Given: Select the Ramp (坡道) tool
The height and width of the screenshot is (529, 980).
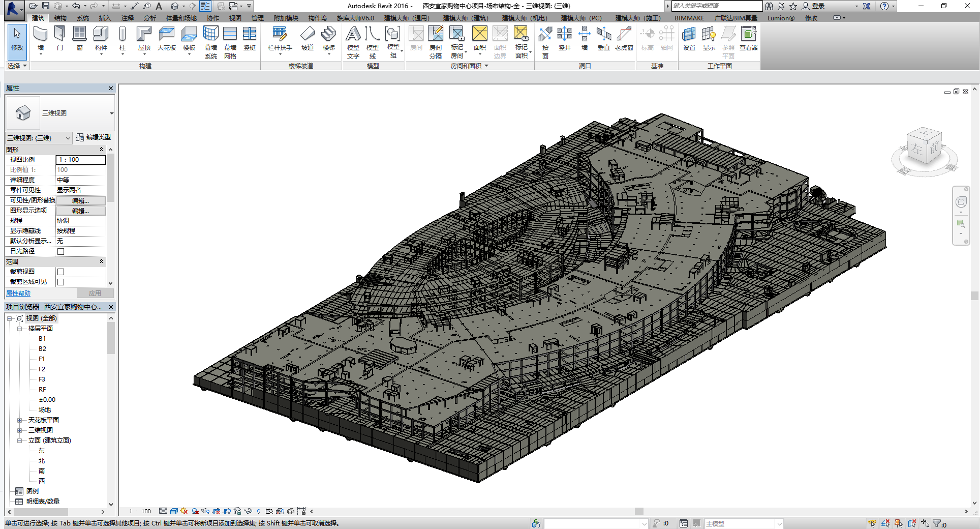Looking at the screenshot, I should click(308, 39).
